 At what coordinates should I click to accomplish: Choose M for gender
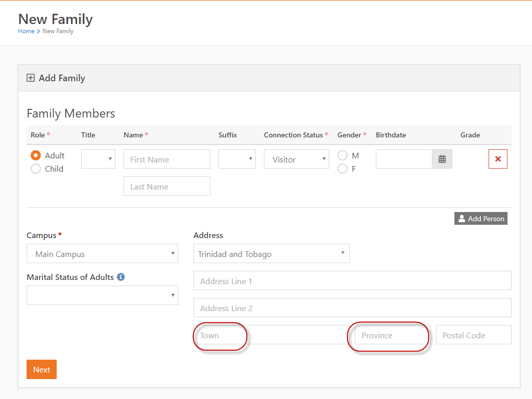pyautogui.click(x=343, y=155)
